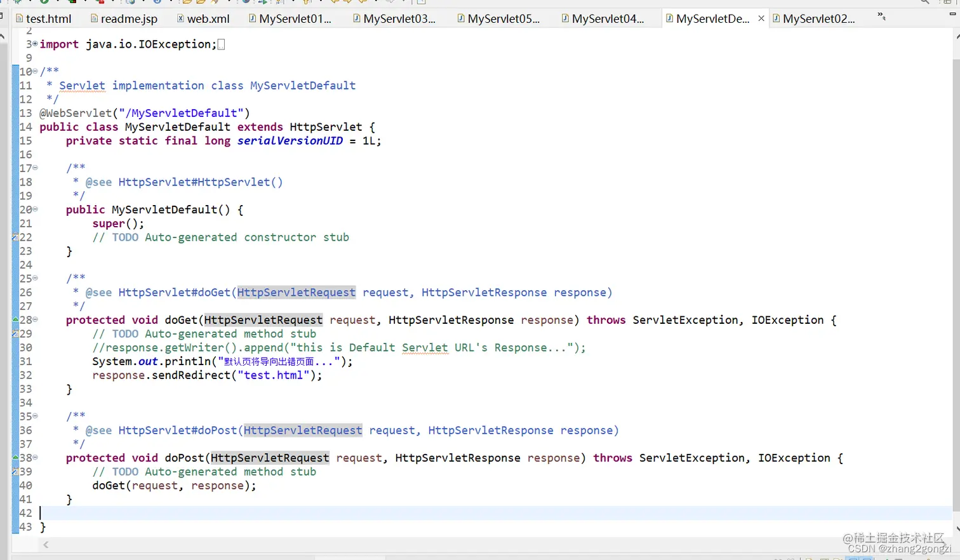Click line number 32 in the gutter

tap(26, 375)
